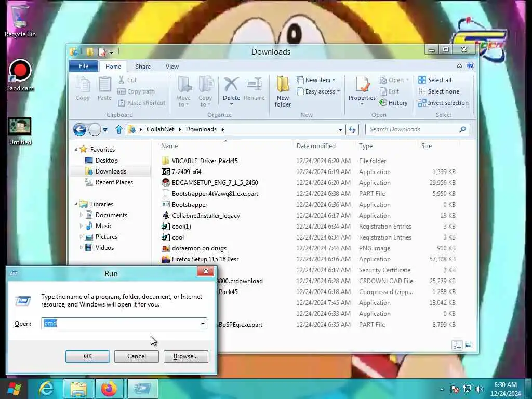
Task: Click Invert selection in the ribbon
Action: coord(444,103)
